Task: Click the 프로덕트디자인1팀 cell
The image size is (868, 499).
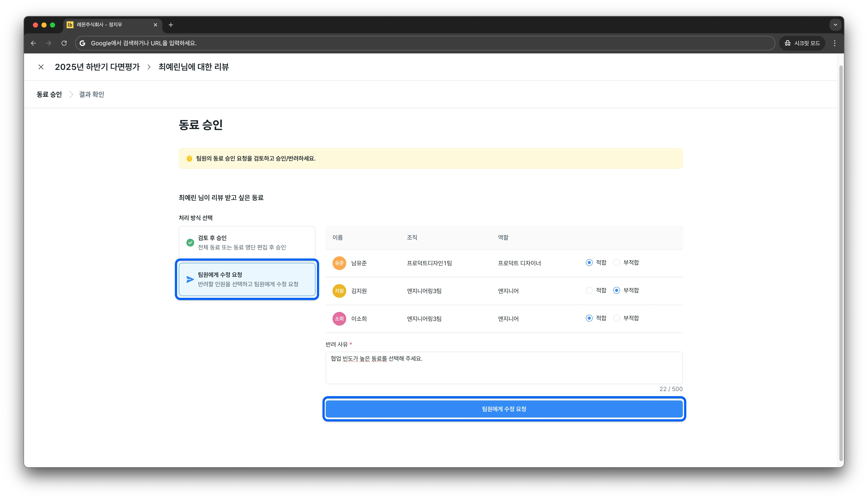Action: (x=429, y=263)
